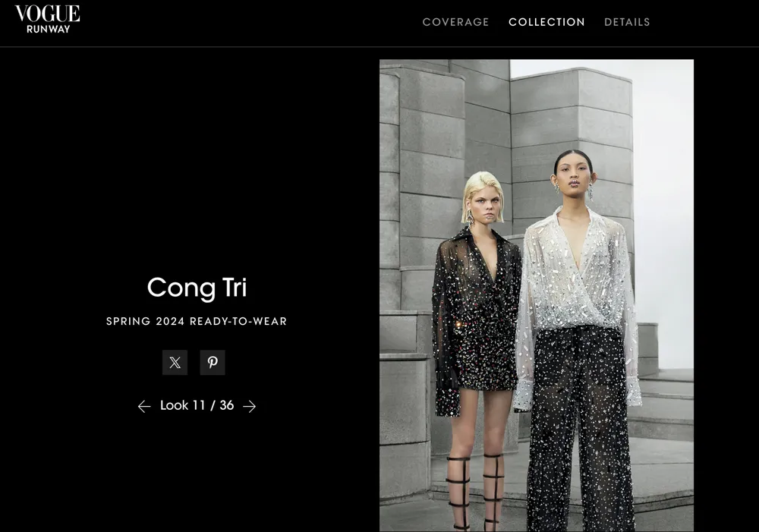Open the Spring 2024 Ready-to-Wear link
759x532 pixels.
point(197,322)
